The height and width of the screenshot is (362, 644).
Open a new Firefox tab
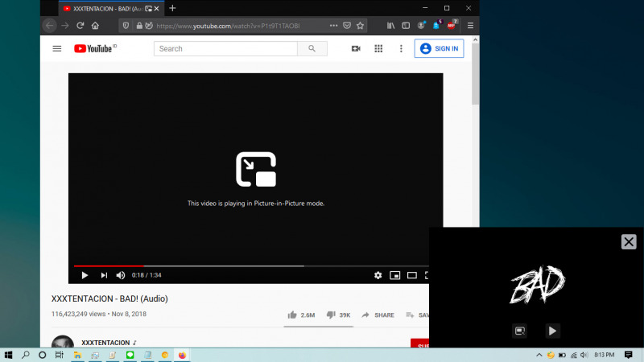coord(172,8)
